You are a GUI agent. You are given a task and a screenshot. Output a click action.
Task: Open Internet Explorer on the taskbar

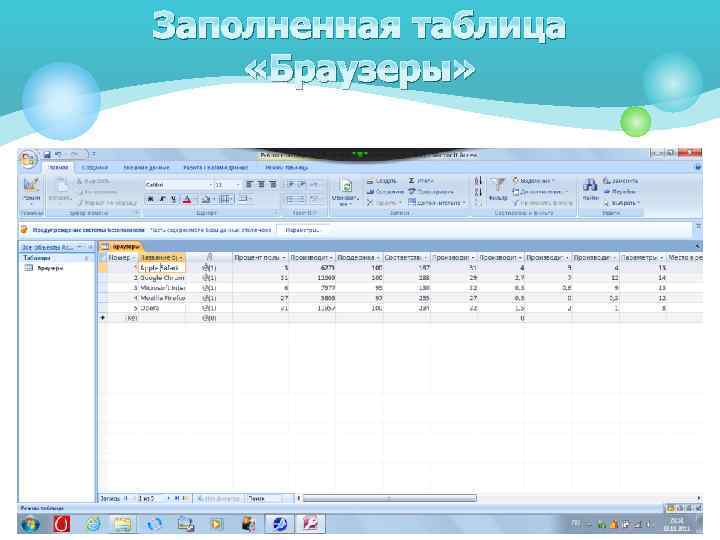93,524
